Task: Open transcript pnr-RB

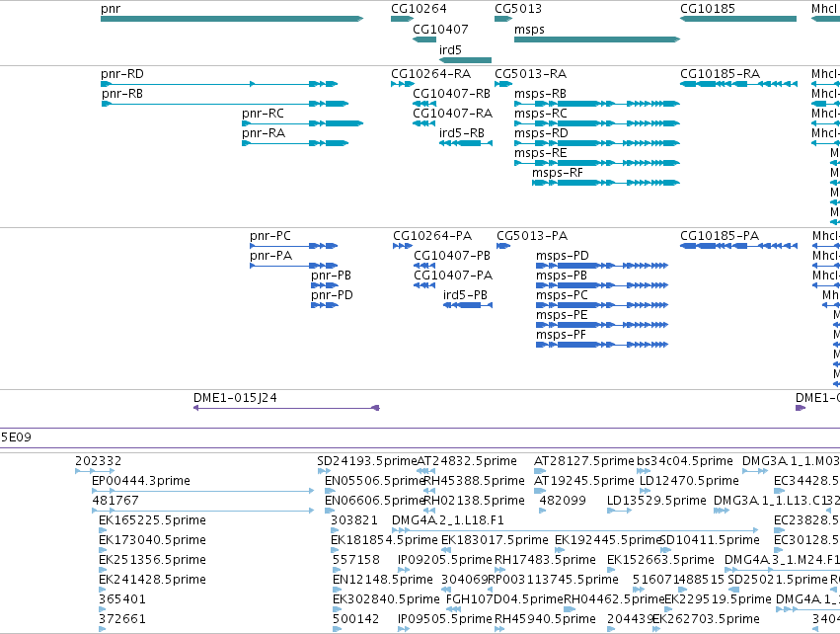Action: coord(225,104)
